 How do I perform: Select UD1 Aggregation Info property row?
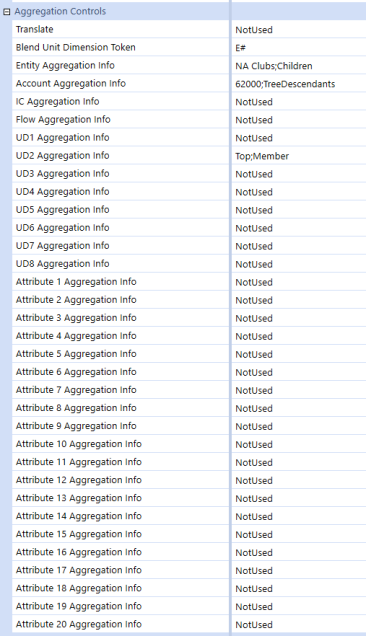pos(189,138)
